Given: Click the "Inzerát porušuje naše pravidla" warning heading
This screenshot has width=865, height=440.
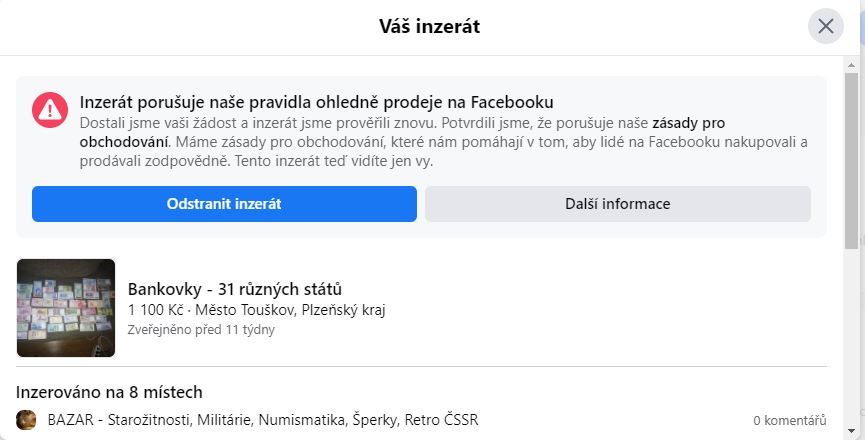Looking at the screenshot, I should point(317,102).
